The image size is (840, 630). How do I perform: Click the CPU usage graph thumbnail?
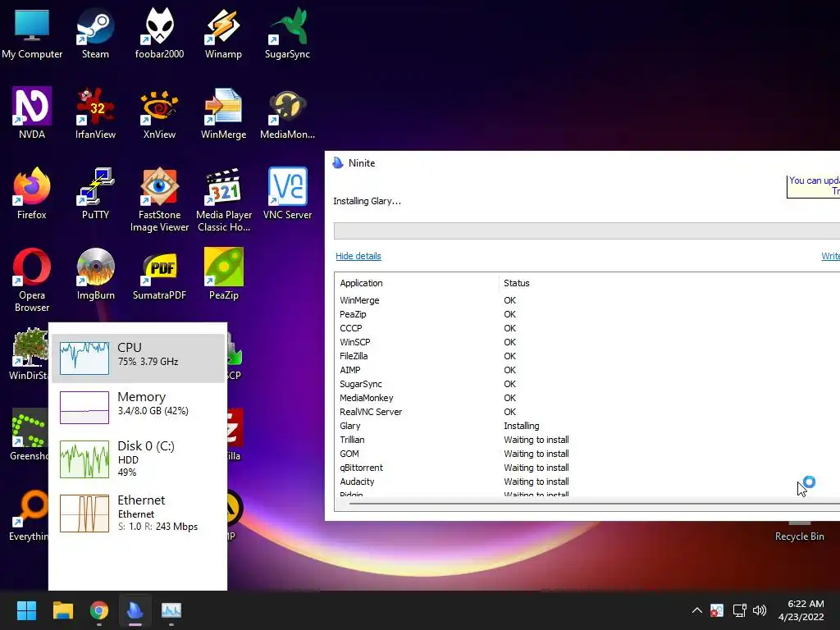click(84, 358)
